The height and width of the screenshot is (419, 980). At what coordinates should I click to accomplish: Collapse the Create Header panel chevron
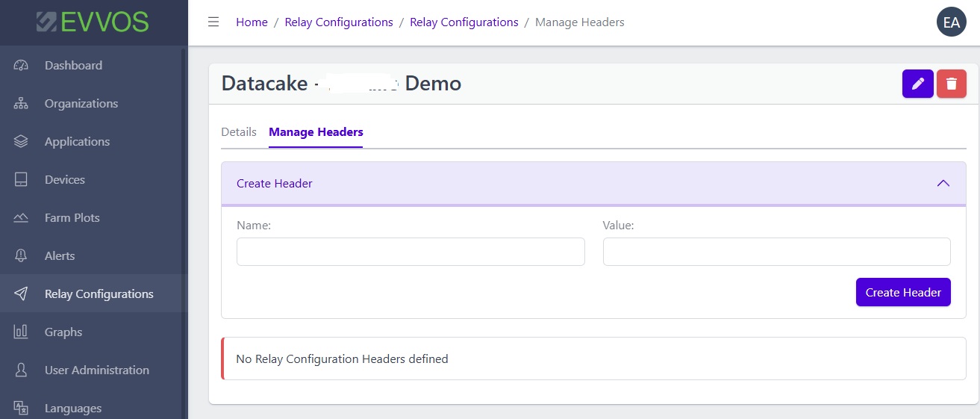click(x=943, y=183)
